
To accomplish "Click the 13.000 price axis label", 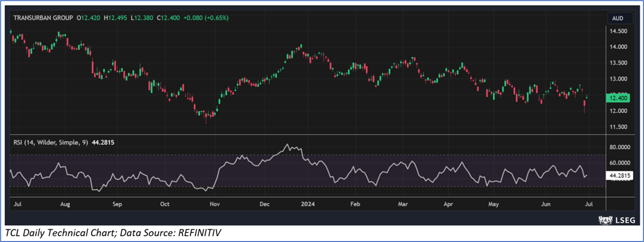I will (x=619, y=79).
